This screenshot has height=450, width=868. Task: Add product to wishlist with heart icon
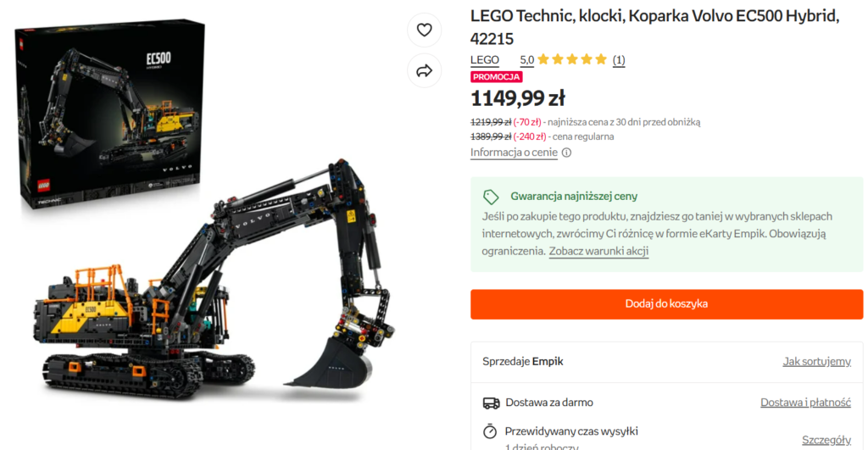(425, 31)
